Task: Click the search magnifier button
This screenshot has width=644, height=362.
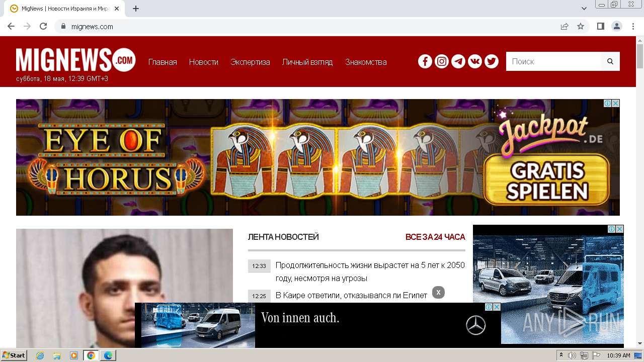Action: pos(610,61)
